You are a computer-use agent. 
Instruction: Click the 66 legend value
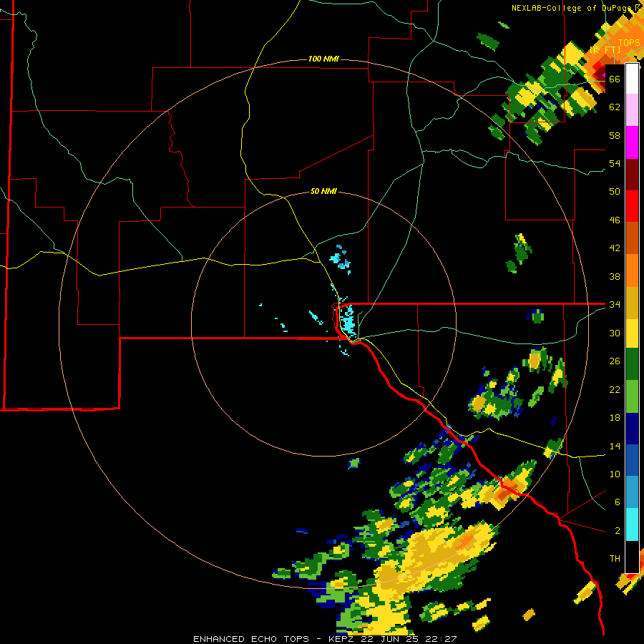click(615, 79)
